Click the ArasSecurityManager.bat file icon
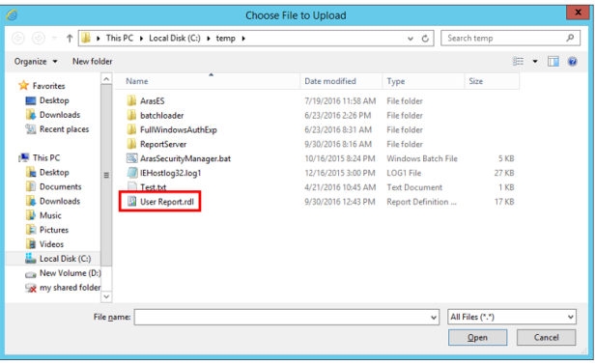The image size is (596, 364). [x=132, y=158]
